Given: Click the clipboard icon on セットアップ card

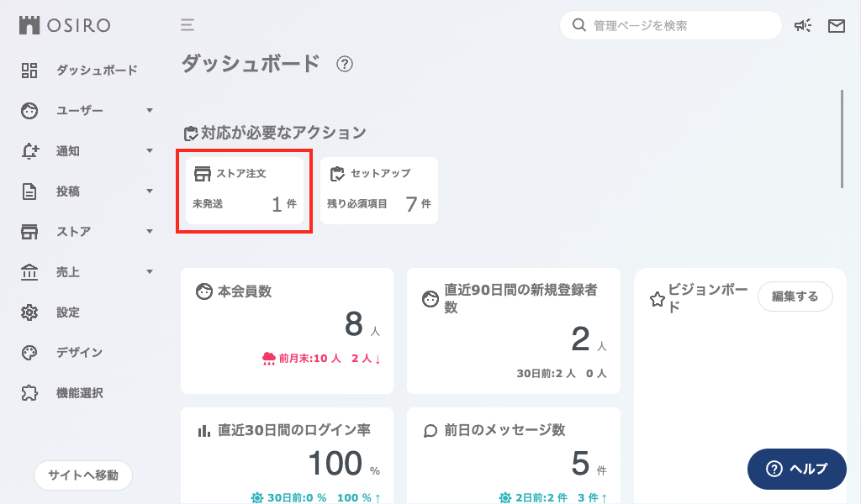Looking at the screenshot, I should point(337,174).
